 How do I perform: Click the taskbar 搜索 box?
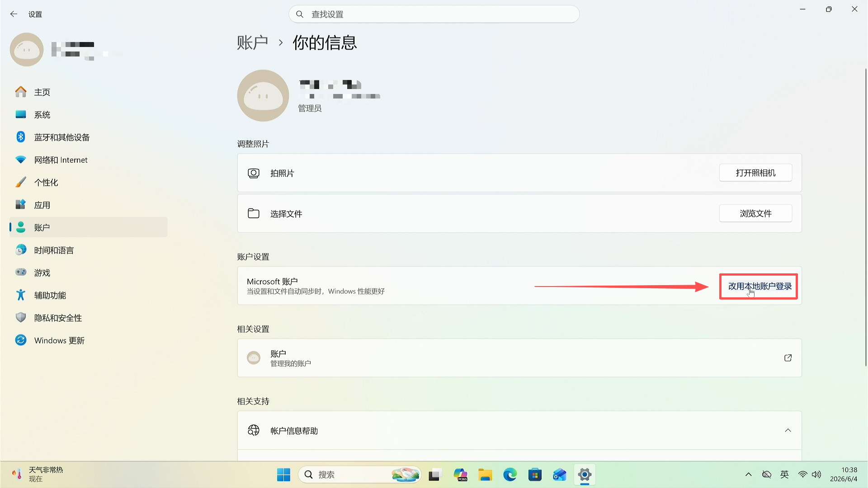[360, 474]
